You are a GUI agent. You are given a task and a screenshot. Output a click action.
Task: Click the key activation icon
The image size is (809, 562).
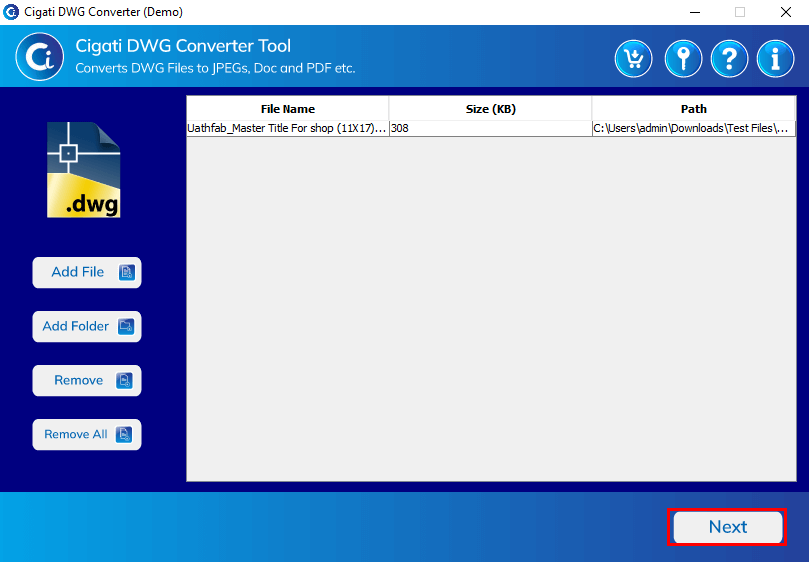pyautogui.click(x=683, y=59)
